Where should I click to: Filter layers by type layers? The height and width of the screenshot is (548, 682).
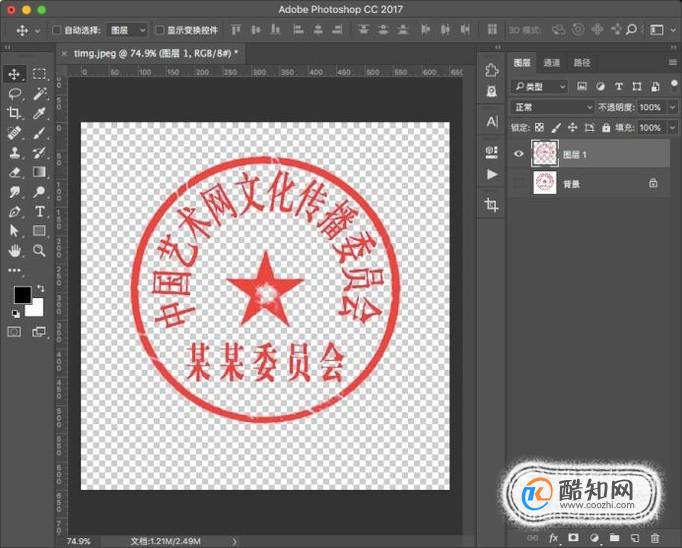pos(618,87)
